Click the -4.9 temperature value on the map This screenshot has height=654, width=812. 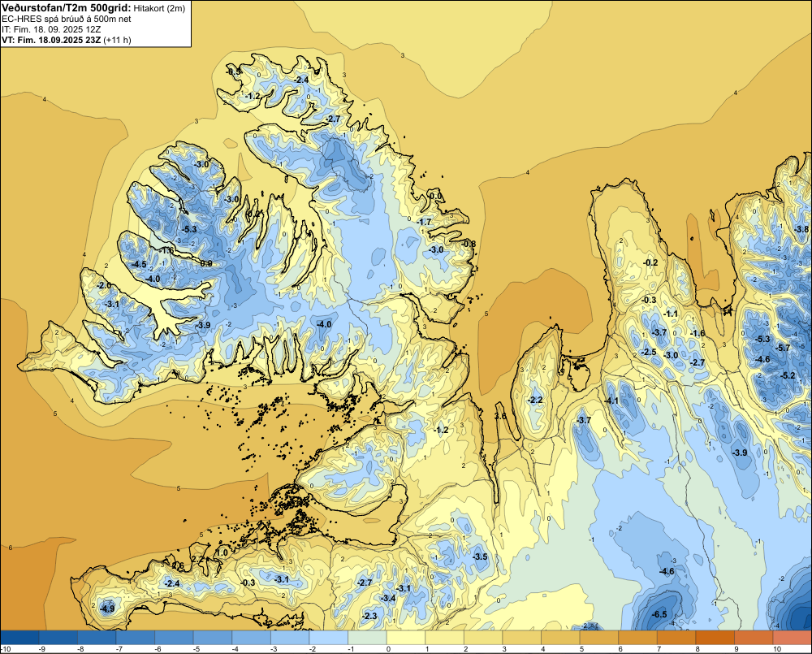(108, 609)
